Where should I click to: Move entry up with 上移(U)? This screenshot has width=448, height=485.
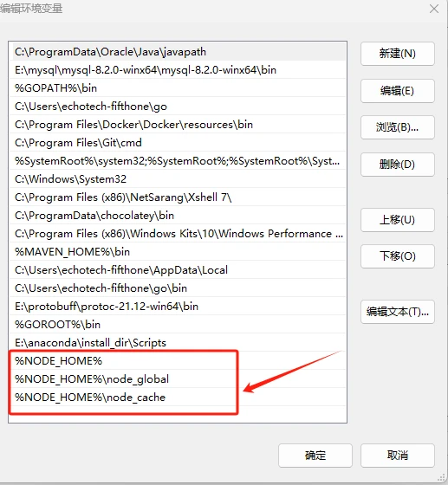(x=397, y=220)
